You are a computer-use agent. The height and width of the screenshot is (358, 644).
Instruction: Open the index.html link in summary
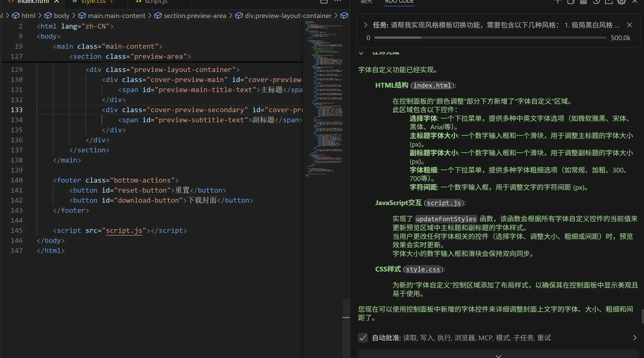[x=432, y=85]
